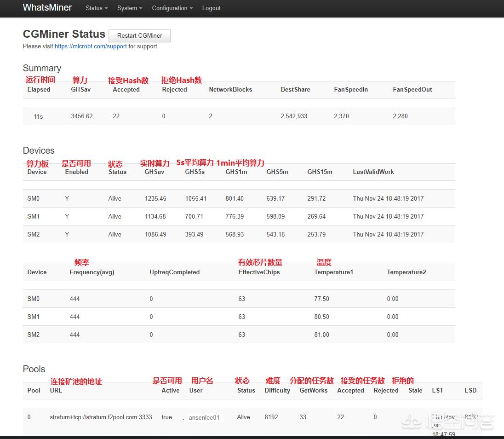The width and height of the screenshot is (504, 439).
Task: Click the FanSpeedOut column header
Action: pyautogui.click(x=412, y=90)
